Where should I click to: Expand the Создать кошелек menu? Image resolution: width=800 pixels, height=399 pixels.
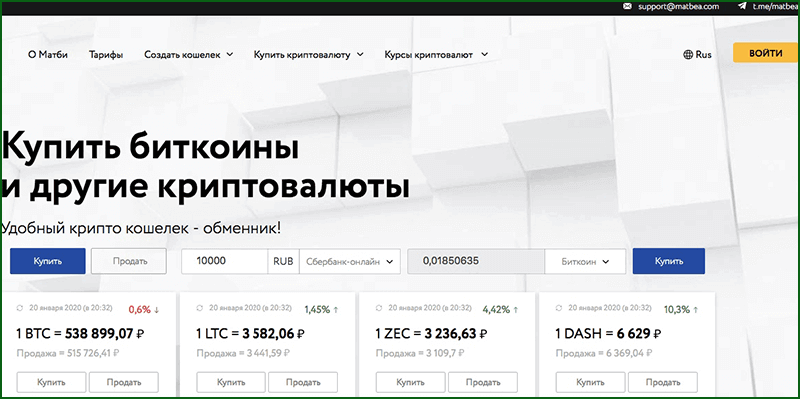point(188,55)
